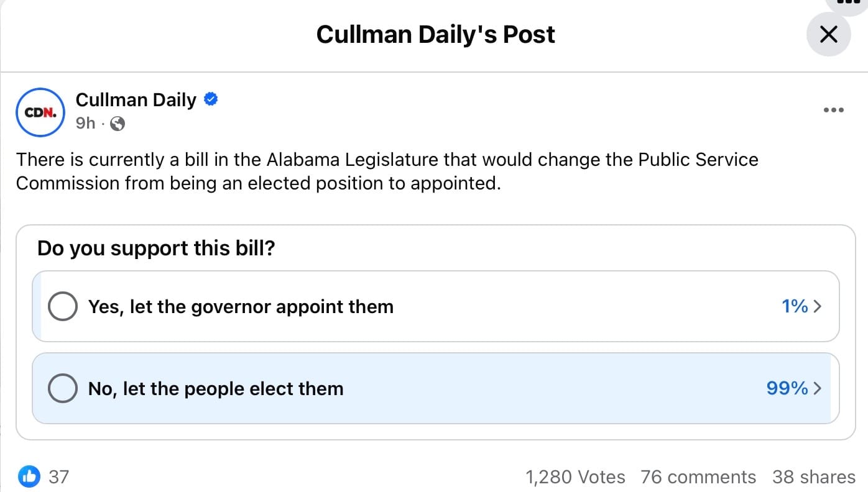Expand the 1% voters chevron
Screen dimensions: 868x492
point(818,306)
